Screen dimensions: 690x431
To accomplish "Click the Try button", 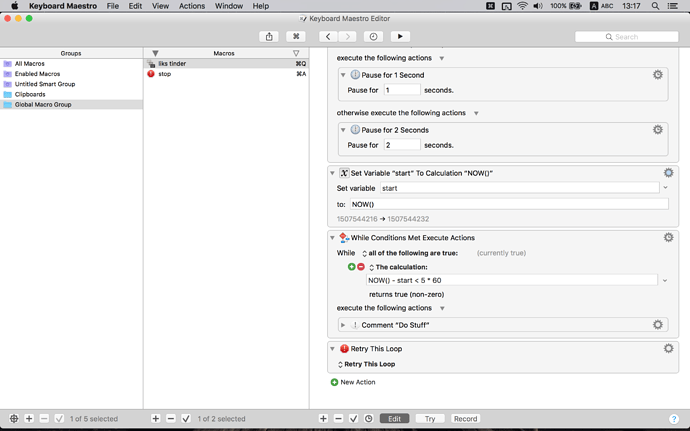I will point(430,419).
